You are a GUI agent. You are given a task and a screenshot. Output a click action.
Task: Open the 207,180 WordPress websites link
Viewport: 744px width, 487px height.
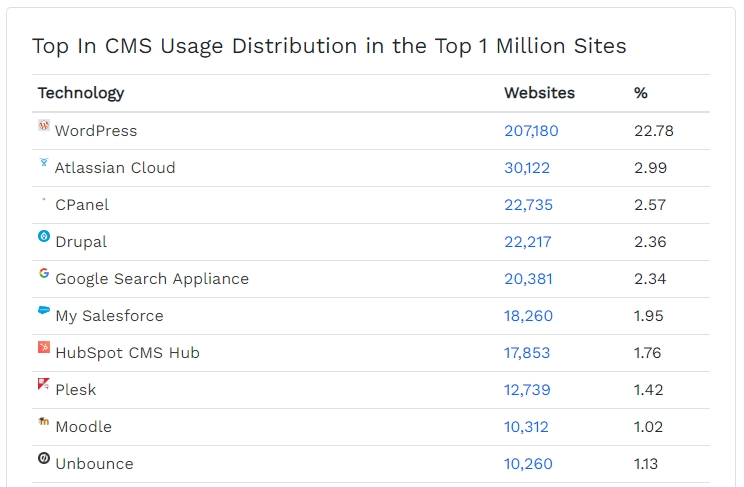[x=531, y=131]
